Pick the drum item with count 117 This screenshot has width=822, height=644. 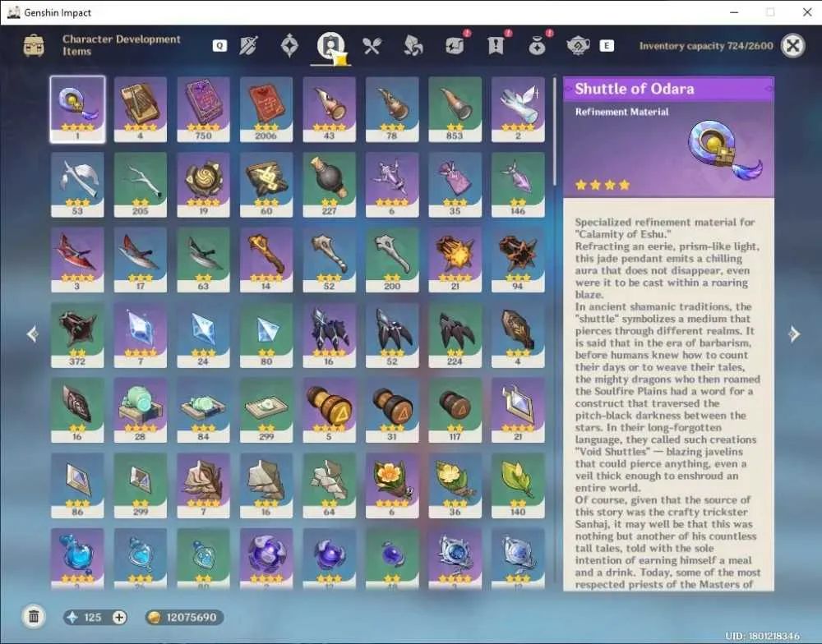coord(455,410)
